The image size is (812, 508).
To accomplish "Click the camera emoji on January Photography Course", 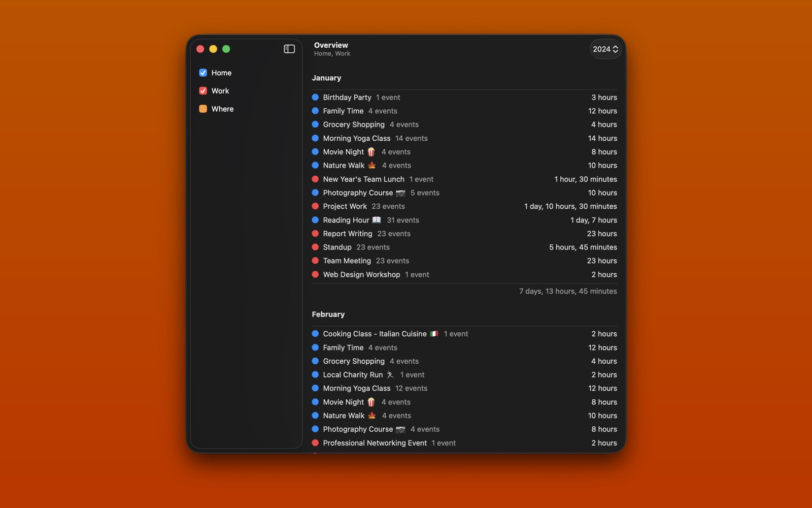I will coord(400,193).
